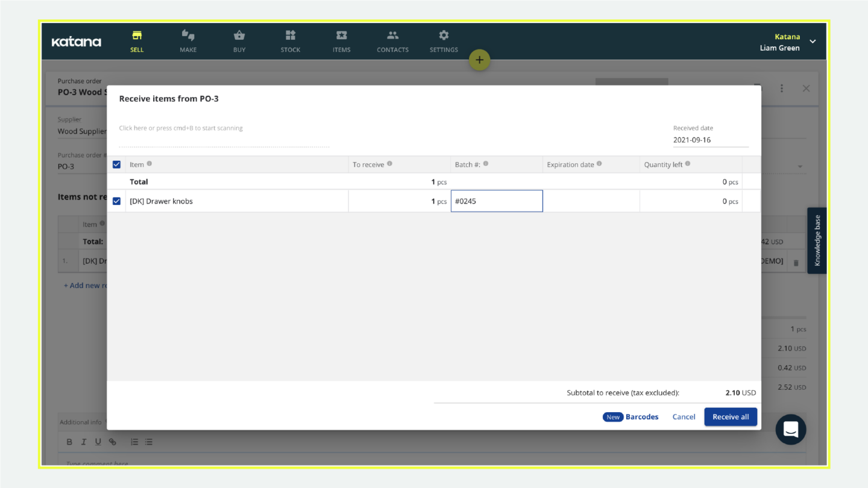Open the Sell section icon
This screenshot has width=868, height=488.
coord(137,36)
